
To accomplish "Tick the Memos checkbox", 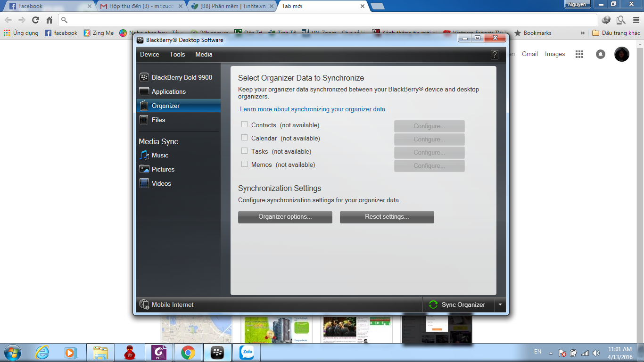I will [244, 164].
